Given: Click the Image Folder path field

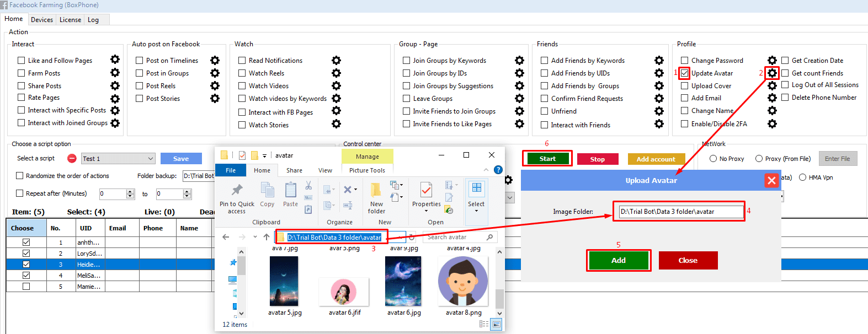Looking at the screenshot, I should [680, 212].
